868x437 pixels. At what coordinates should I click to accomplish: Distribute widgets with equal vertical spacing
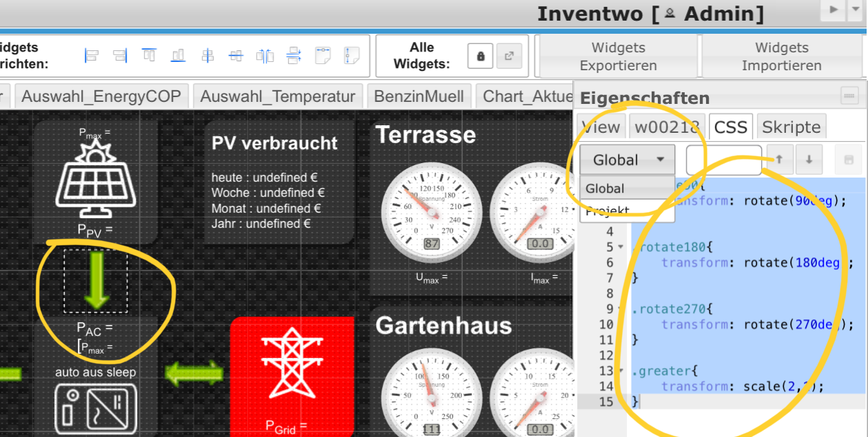tap(294, 56)
